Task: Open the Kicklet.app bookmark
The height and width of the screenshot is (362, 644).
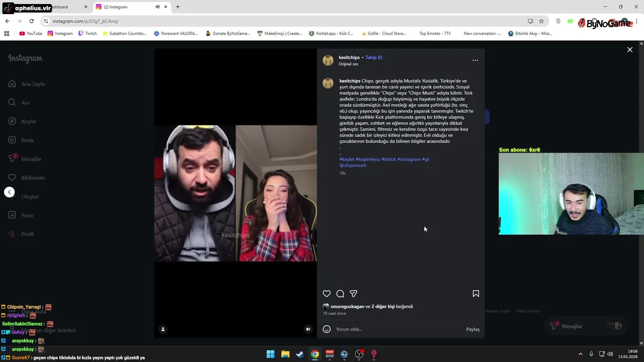Action: pos(331,34)
